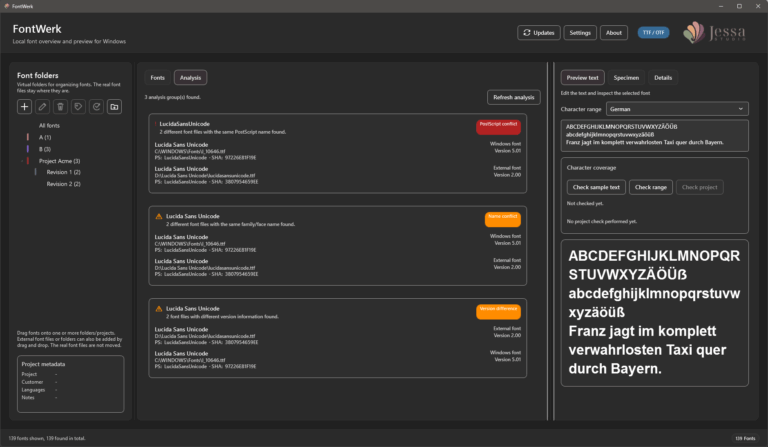The height and width of the screenshot is (447, 768).
Task: Click External font entry in PostScript conflict card
Action: 337,175
